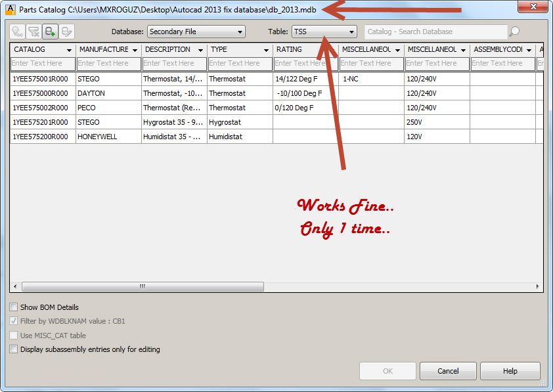This screenshot has width=553, height=392.
Task: Click the Help button
Action: 510,371
